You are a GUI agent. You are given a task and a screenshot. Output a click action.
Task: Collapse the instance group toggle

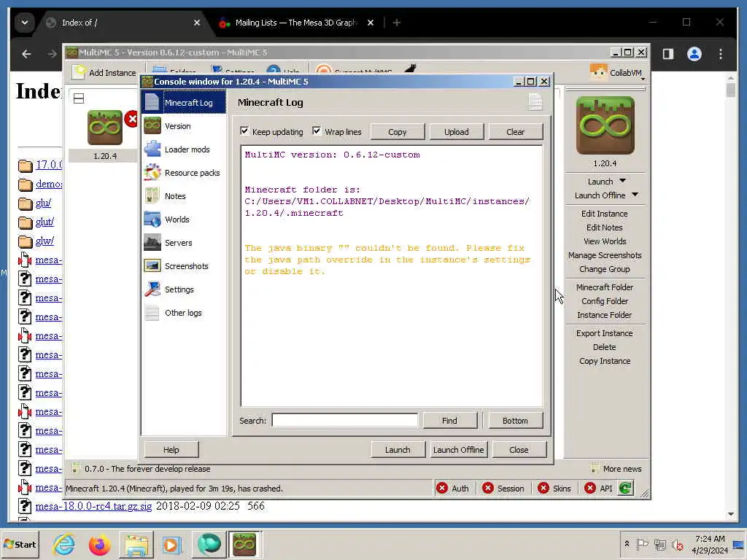79,98
